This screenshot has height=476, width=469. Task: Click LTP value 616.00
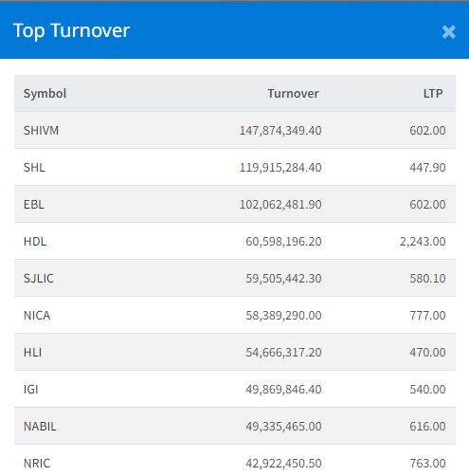point(427,427)
